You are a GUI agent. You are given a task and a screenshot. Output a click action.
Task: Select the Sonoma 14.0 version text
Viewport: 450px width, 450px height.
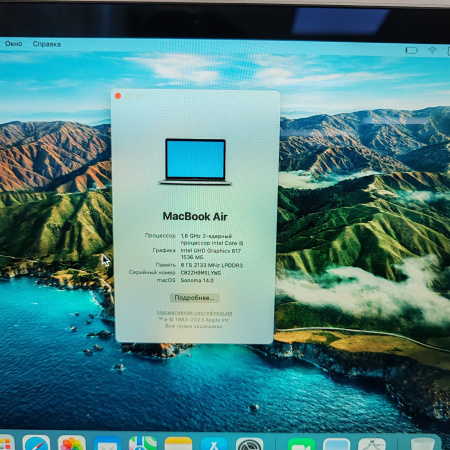(x=197, y=280)
